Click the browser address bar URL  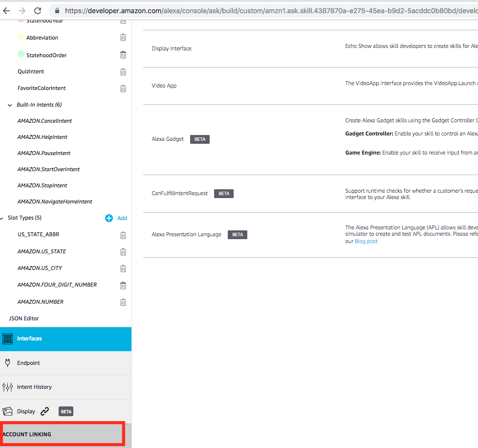pos(269,10)
